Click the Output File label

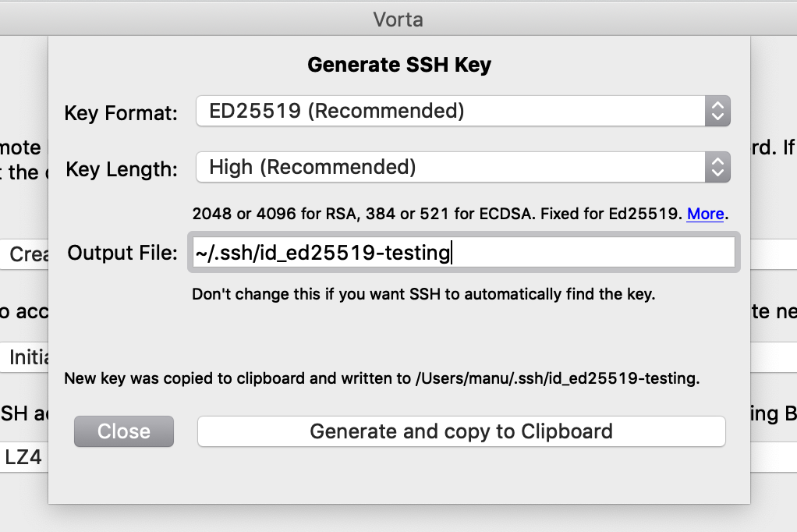coord(122,253)
